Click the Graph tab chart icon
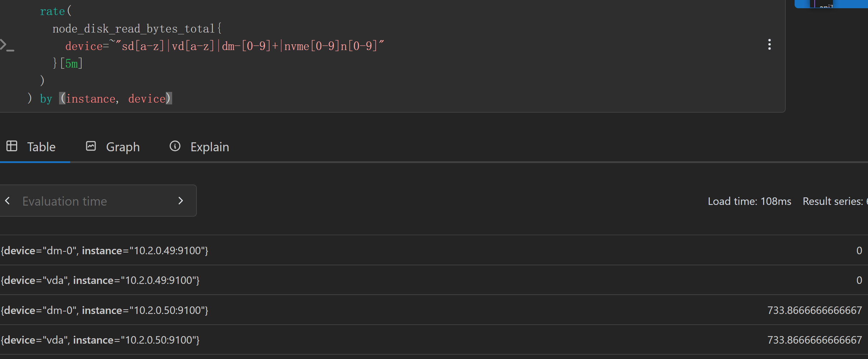 tap(91, 146)
